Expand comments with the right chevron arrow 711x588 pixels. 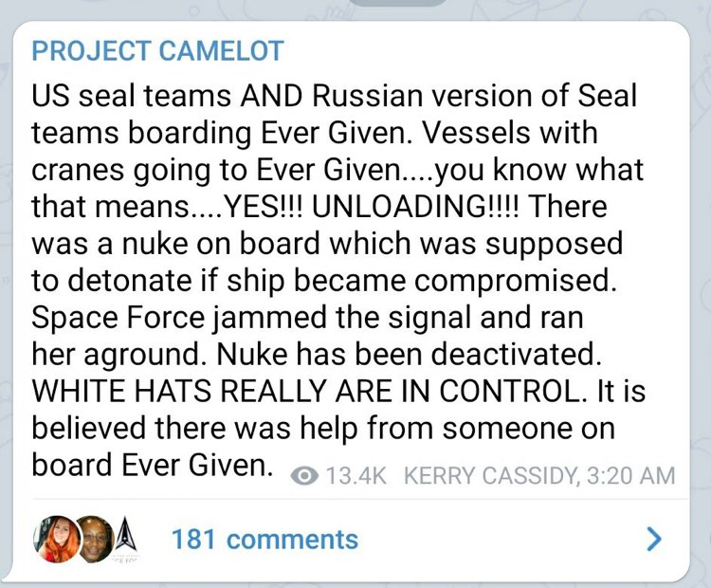click(x=653, y=539)
